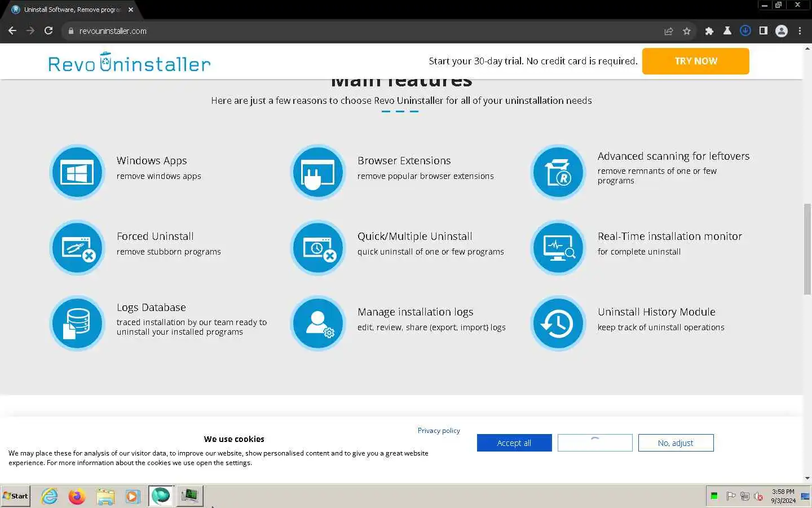Open the Privacy policy link
The width and height of the screenshot is (812, 508).
(439, 431)
